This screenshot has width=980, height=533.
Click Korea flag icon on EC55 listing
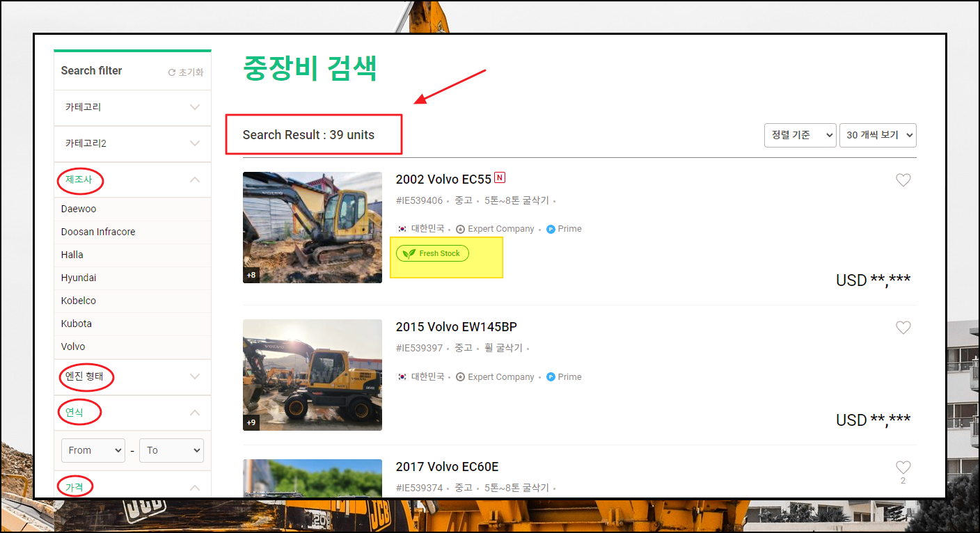[402, 229]
